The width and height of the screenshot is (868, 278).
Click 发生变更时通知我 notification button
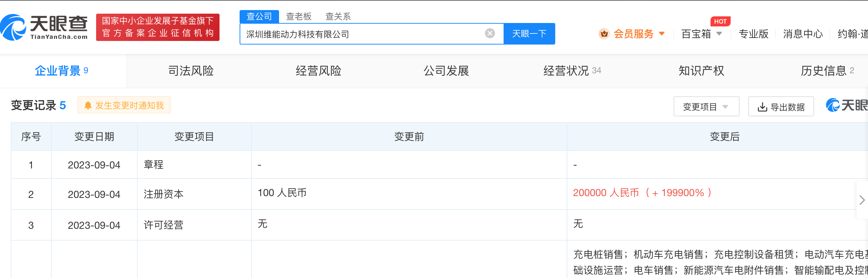click(124, 105)
